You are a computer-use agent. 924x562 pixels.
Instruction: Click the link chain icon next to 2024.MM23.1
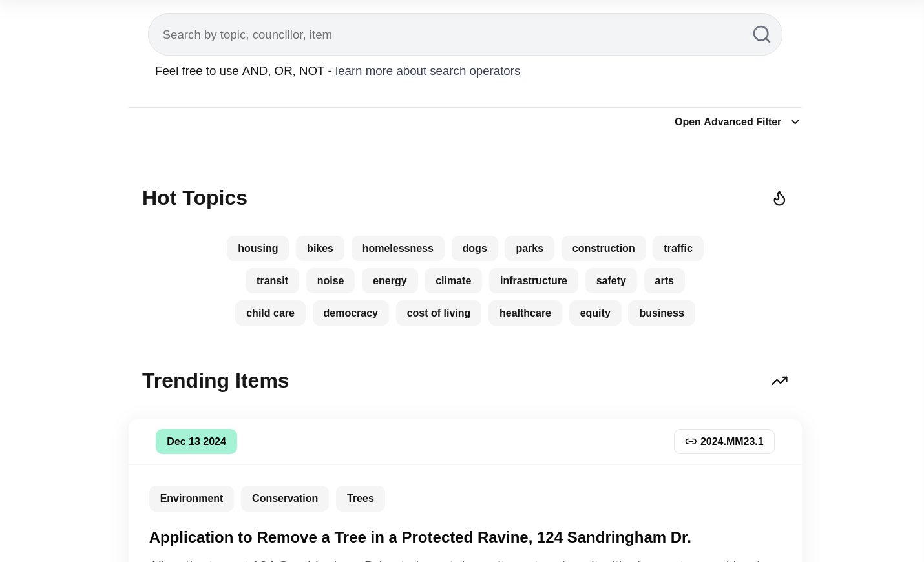click(691, 441)
